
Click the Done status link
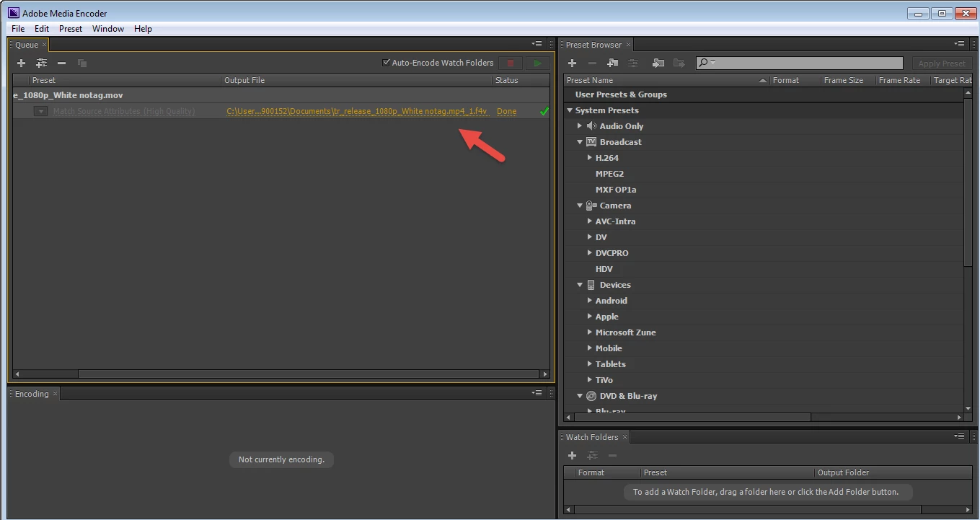(506, 111)
